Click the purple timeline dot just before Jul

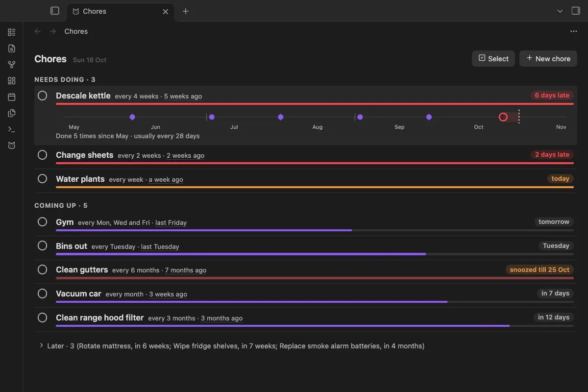tap(212, 117)
